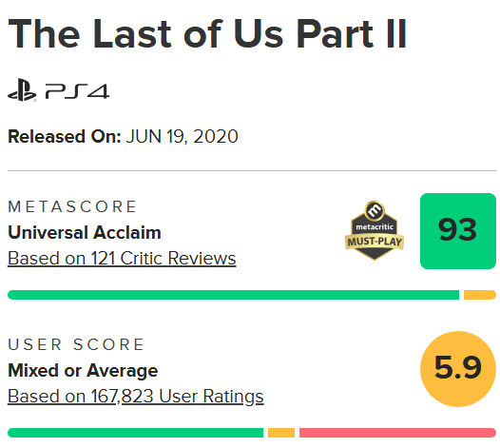The image size is (500, 448).
Task: Open 'Based on 167,823 User Ratings' link
Action: pyautogui.click(x=136, y=397)
